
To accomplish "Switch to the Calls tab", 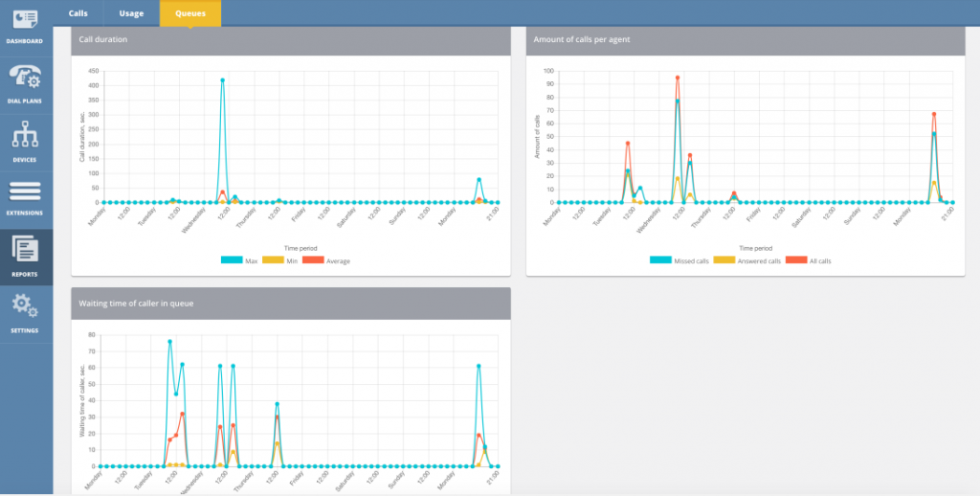I will 78,13.
